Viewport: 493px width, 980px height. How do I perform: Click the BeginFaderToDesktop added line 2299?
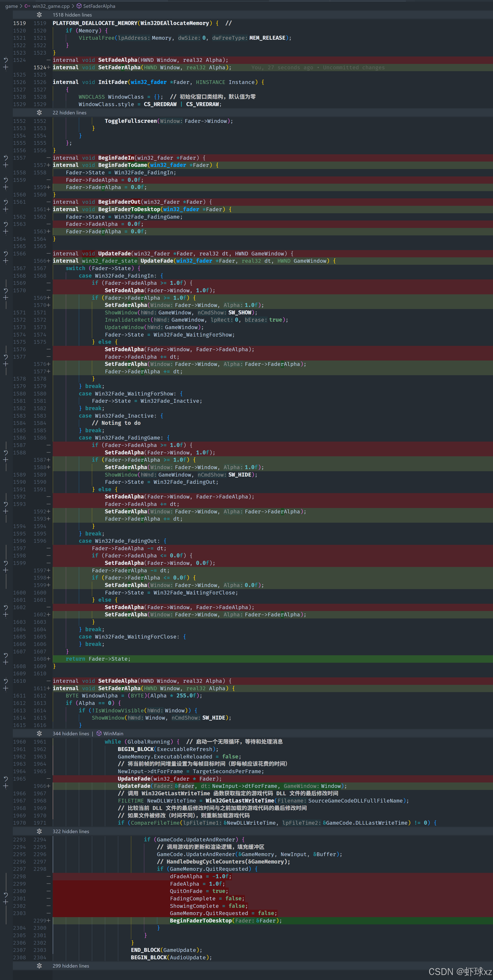coord(200,921)
